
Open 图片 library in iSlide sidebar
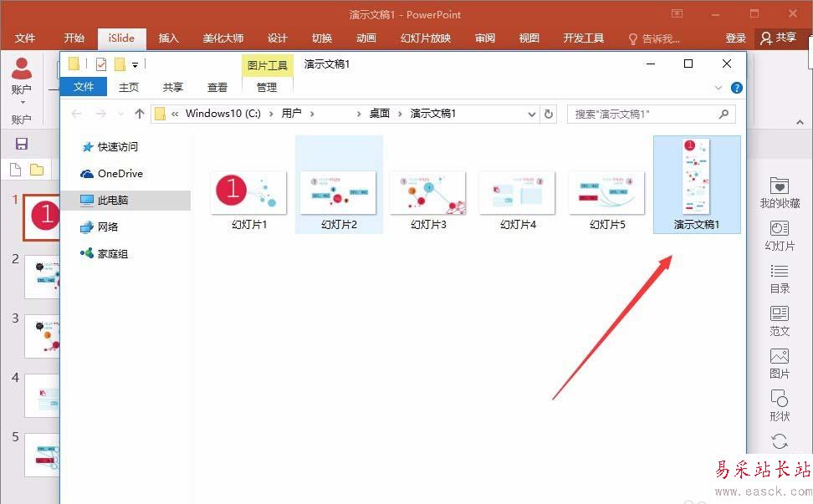point(780,364)
